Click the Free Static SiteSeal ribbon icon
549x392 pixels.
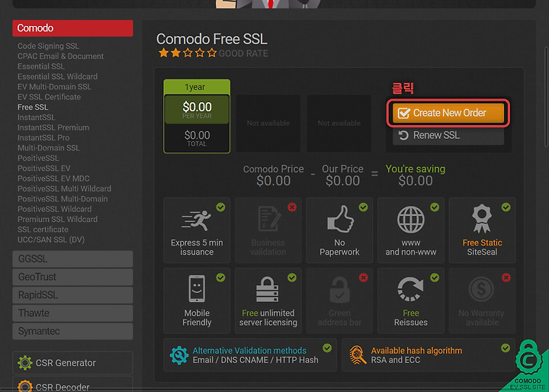482,219
